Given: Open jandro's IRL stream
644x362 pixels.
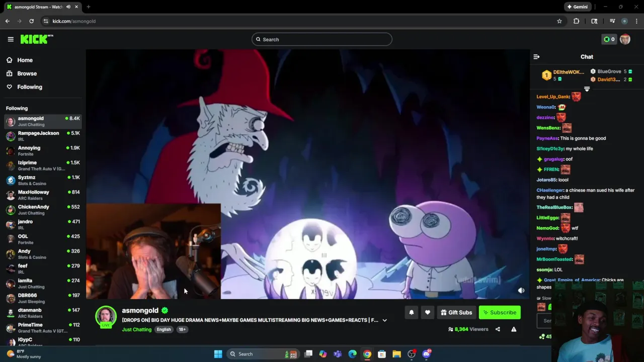Looking at the screenshot, I should [x=43, y=225].
